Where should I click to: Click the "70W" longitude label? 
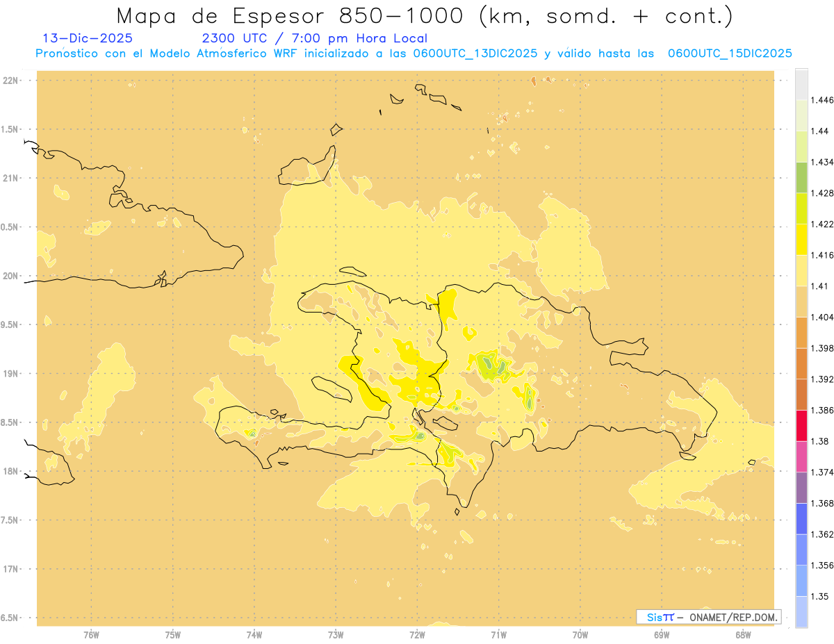(580, 636)
